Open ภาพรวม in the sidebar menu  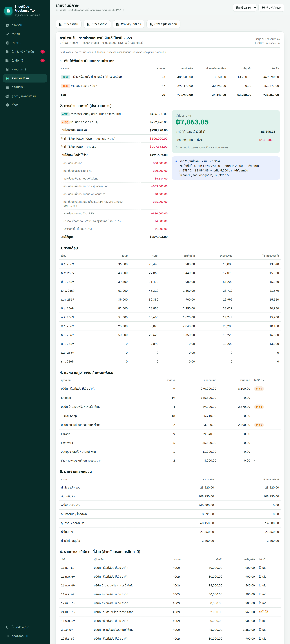point(25,25)
